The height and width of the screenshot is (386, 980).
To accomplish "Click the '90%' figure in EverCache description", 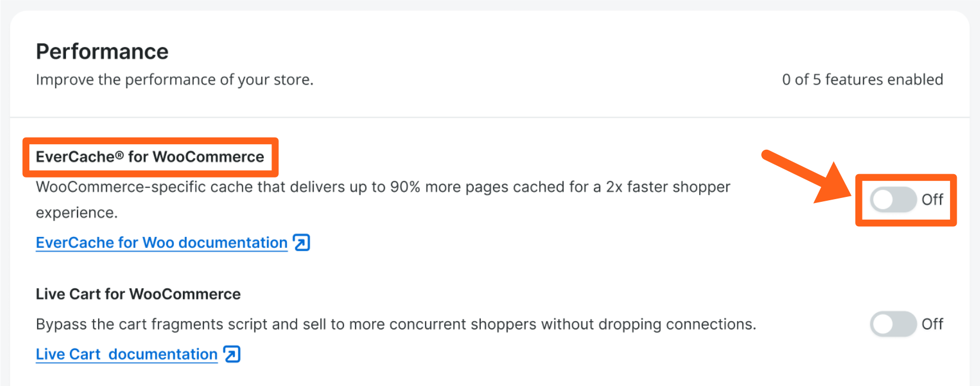I will (405, 187).
